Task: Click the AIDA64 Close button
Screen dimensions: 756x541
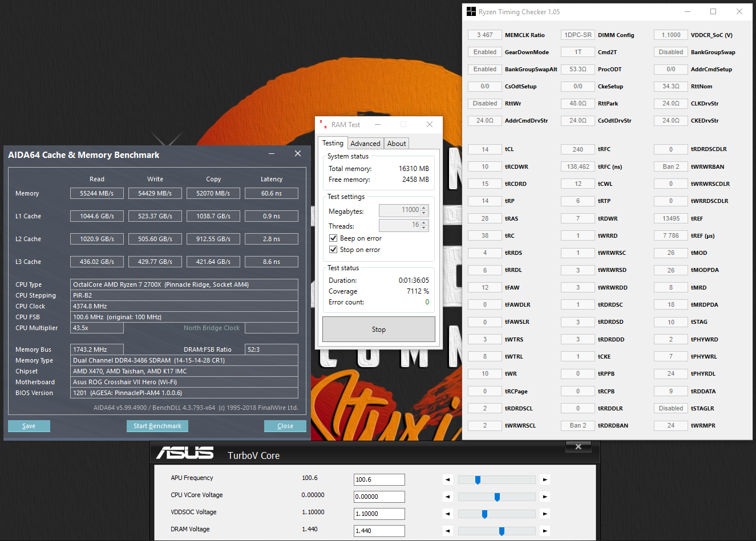Action: 285,426
